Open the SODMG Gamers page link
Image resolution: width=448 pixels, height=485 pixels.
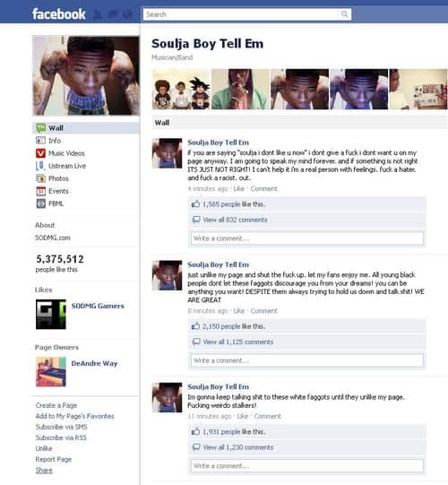98,306
